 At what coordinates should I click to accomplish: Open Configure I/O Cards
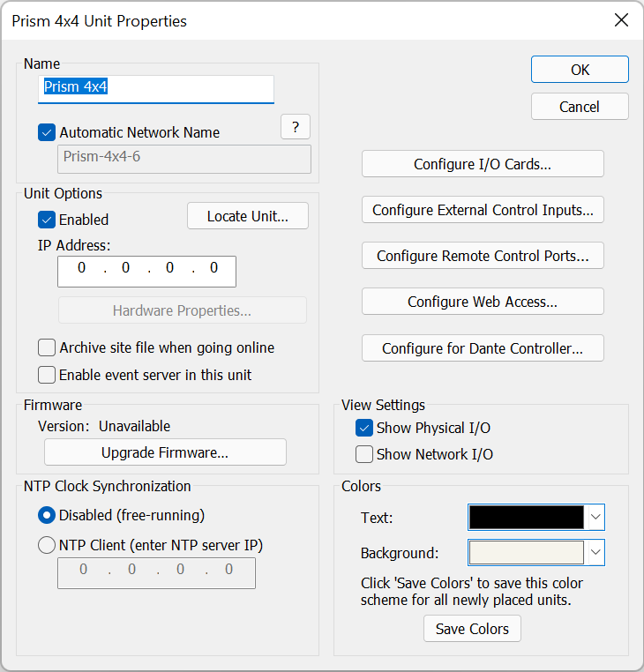[x=483, y=164]
